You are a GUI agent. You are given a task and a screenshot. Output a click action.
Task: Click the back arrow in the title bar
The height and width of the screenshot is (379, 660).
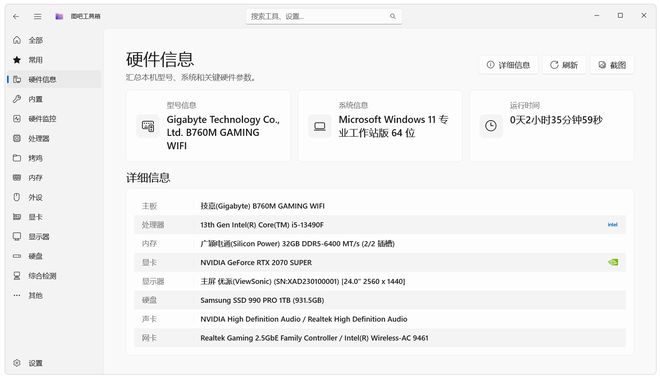click(16, 16)
